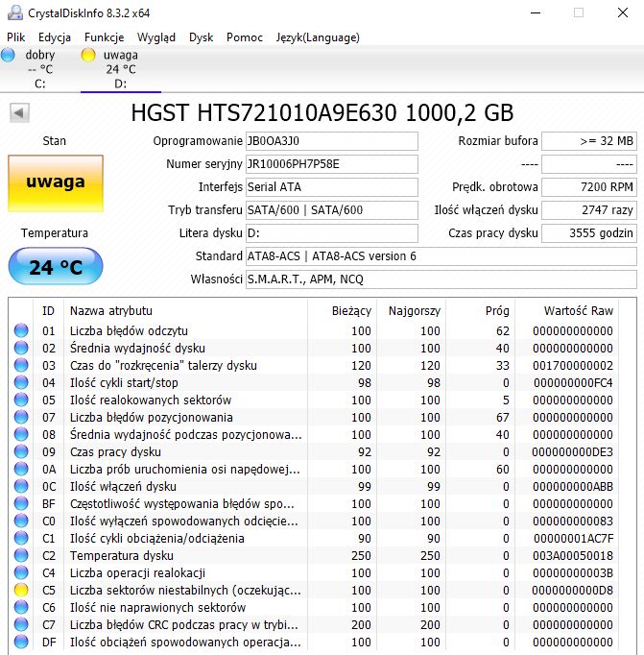Click raw value 00000001AC7F in row C1
Image resolution: width=644 pixels, height=655 pixels.
pyautogui.click(x=574, y=538)
